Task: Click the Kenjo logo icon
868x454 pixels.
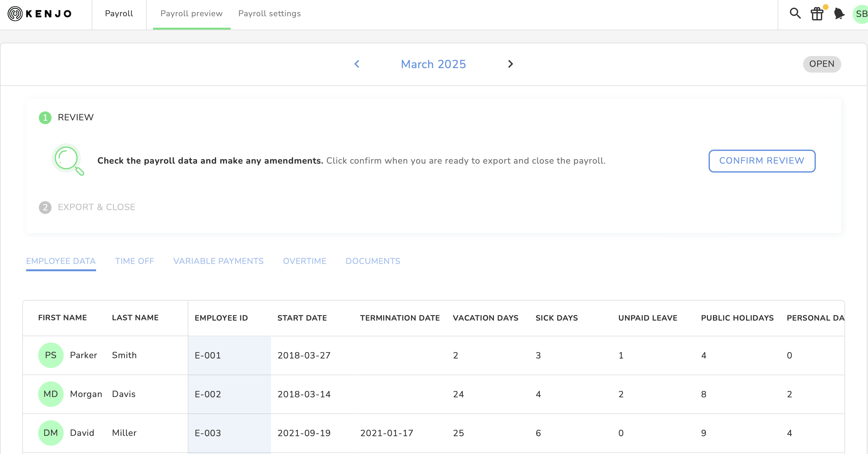Action: (15, 14)
